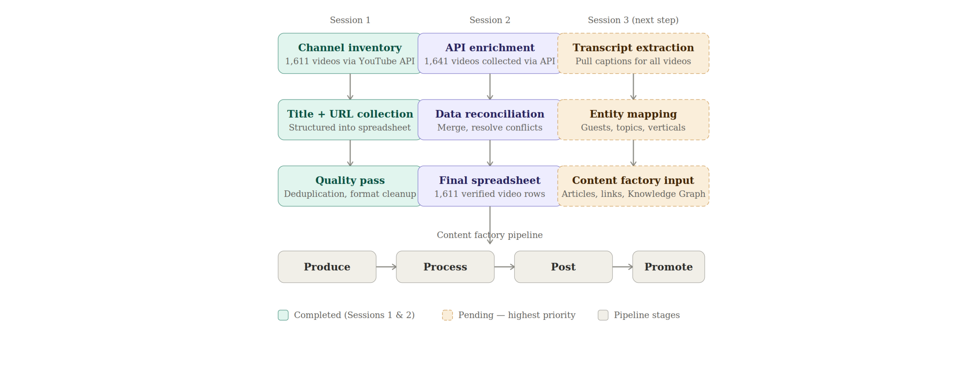
Task: Click the Data reconciliation node
Action: [x=490, y=120]
